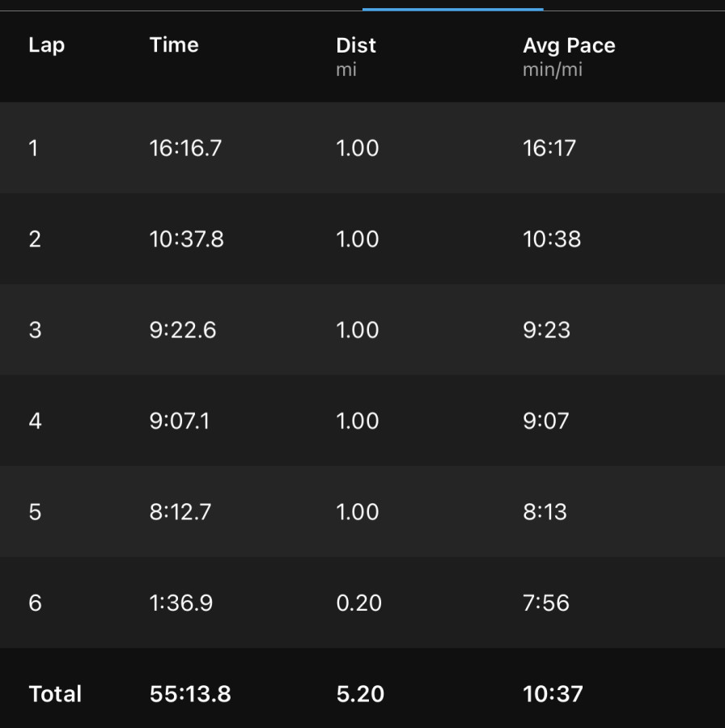Tap the 8:13 average pace value
The width and height of the screenshot is (725, 728).
tap(545, 512)
